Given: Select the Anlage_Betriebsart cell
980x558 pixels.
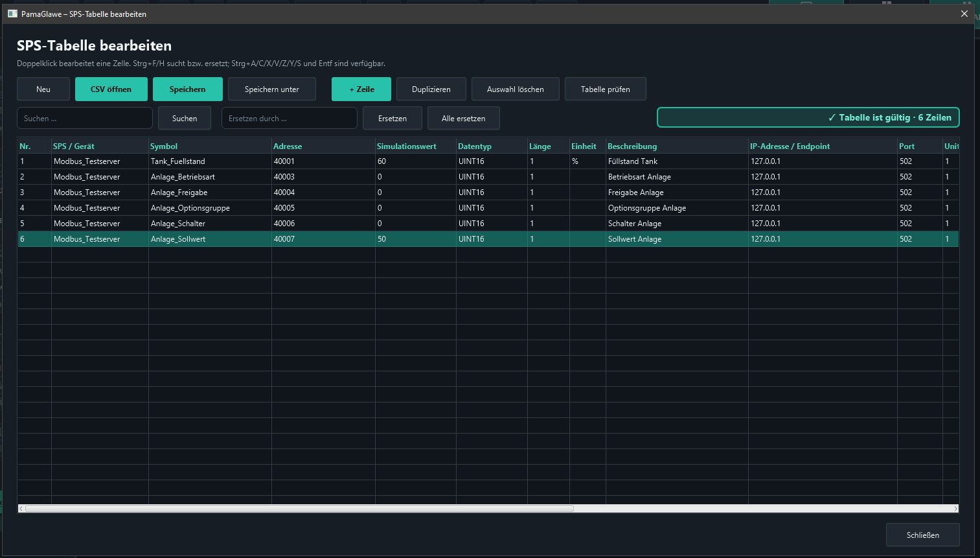Looking at the screenshot, I should coord(211,177).
